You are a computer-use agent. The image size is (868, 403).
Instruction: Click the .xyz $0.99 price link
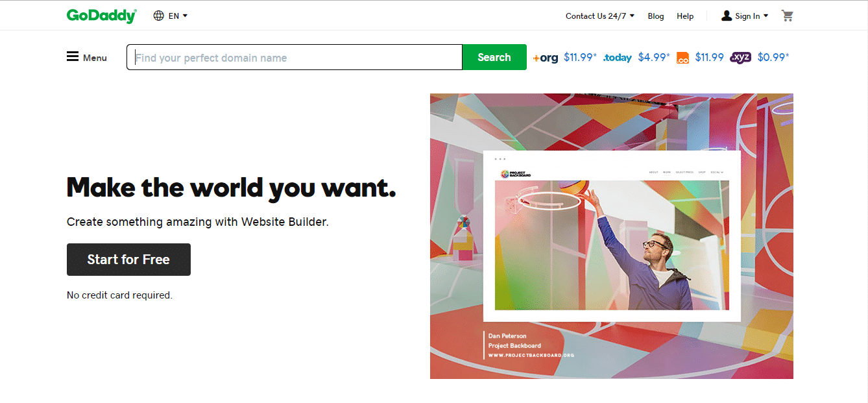click(x=773, y=57)
